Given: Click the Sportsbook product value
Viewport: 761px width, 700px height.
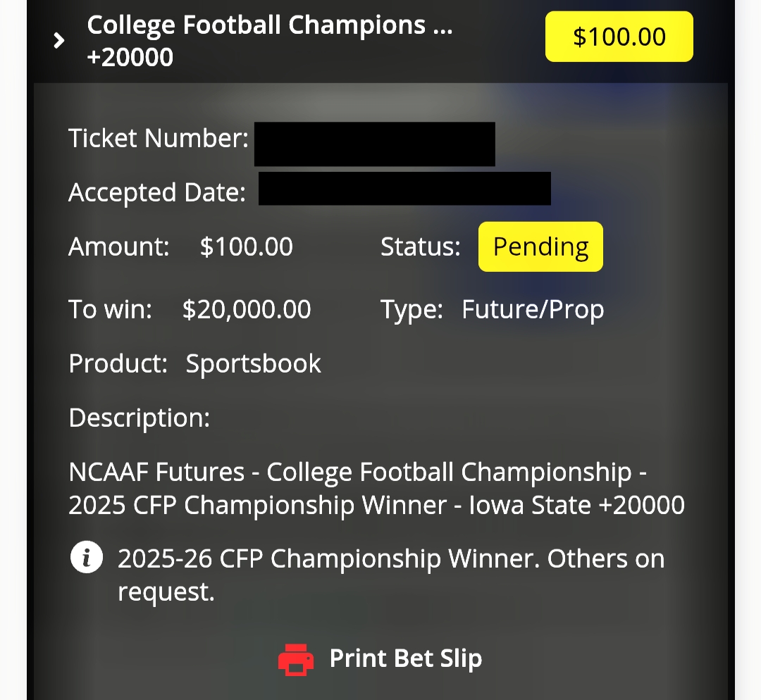Looking at the screenshot, I should click(254, 363).
